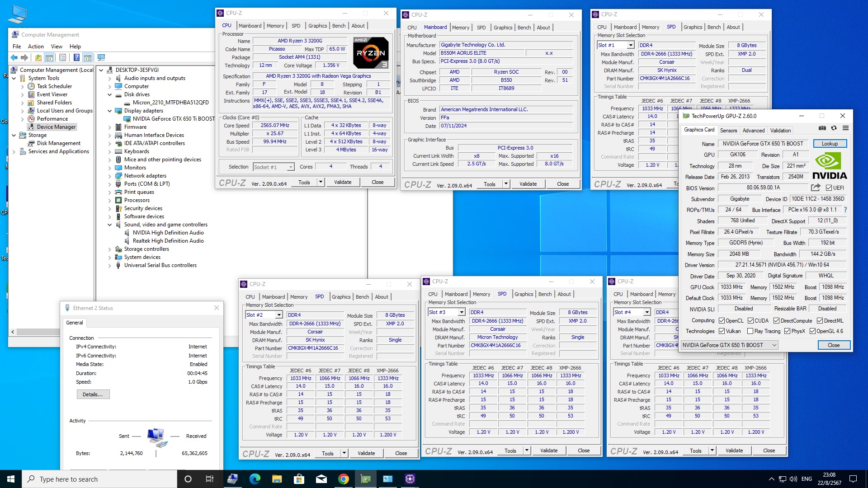Select Task Scheduler in System Tools

point(54,86)
